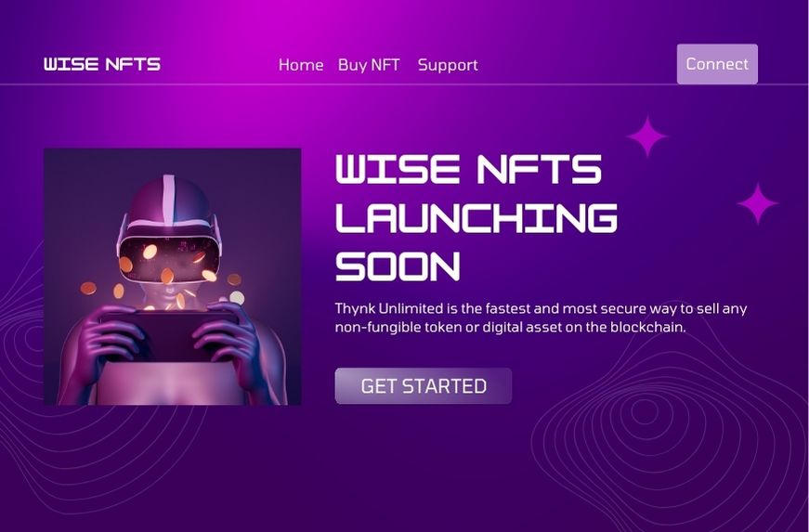The height and width of the screenshot is (532, 809).
Task: Select the VR figure hero image
Action: [x=173, y=277]
